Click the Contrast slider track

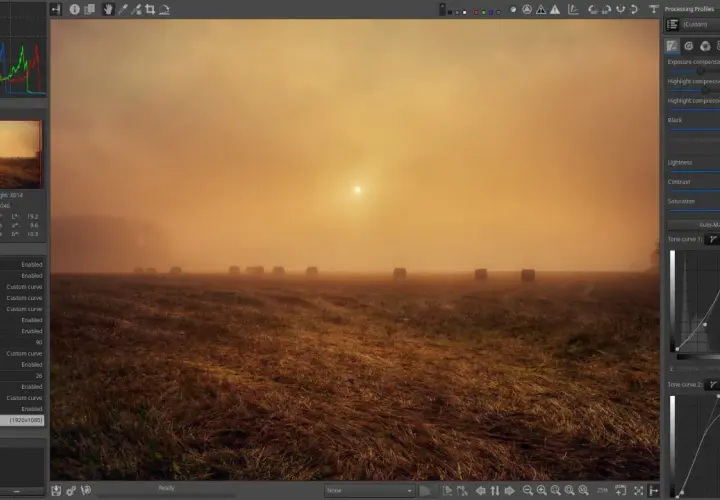coord(693,191)
